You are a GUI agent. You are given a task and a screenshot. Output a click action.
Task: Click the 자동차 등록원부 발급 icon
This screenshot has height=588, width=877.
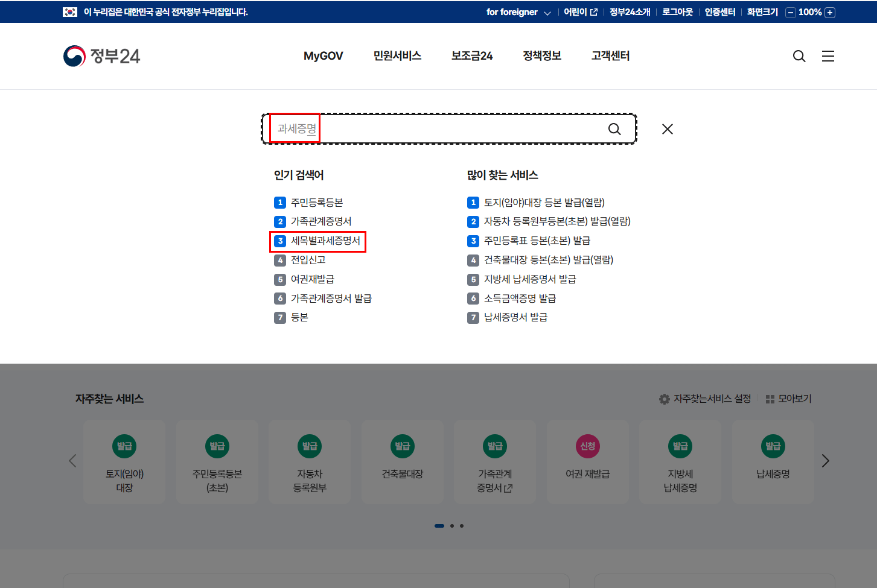click(310, 461)
